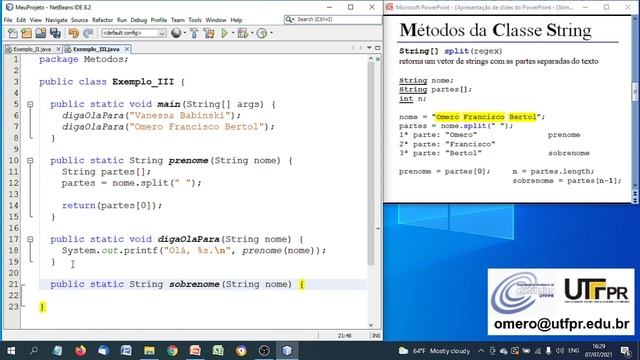Open the Debug menu
Image resolution: width=640 pixels, height=360 pixels.
(139, 20)
